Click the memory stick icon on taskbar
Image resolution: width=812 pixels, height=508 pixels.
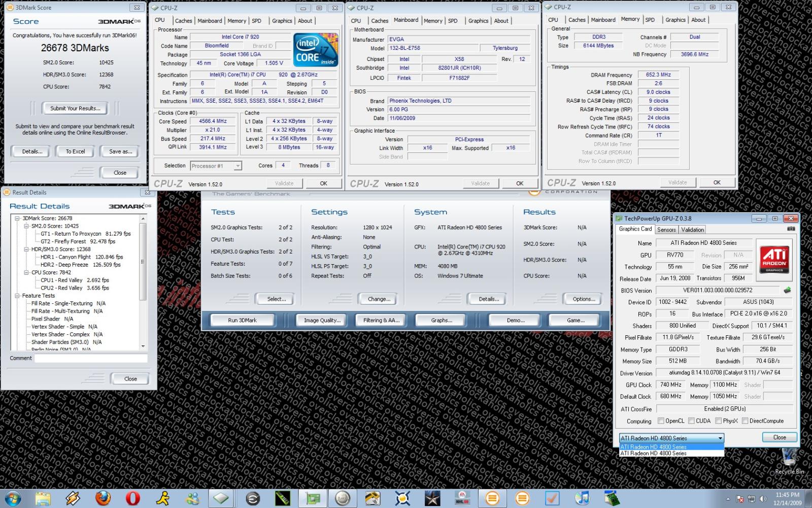[283, 498]
